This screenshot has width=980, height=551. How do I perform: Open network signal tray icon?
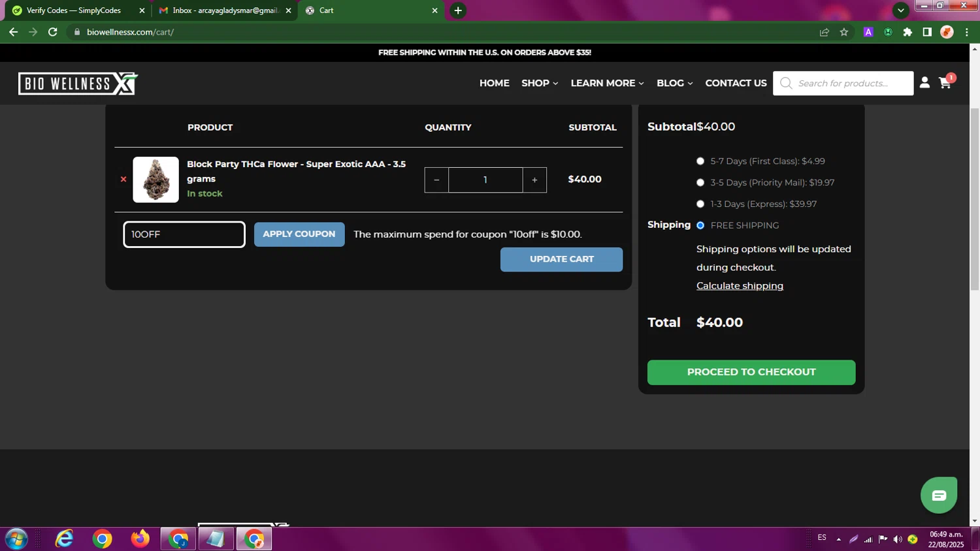tap(868, 539)
